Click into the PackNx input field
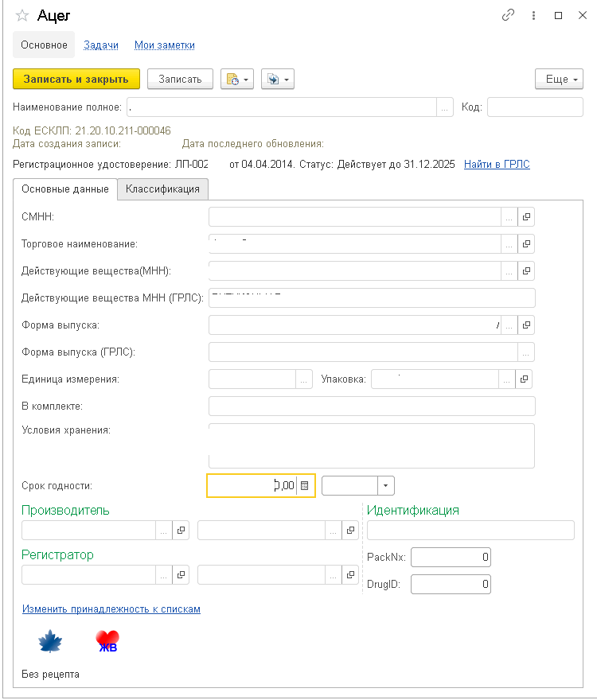The image size is (597, 700). [451, 558]
